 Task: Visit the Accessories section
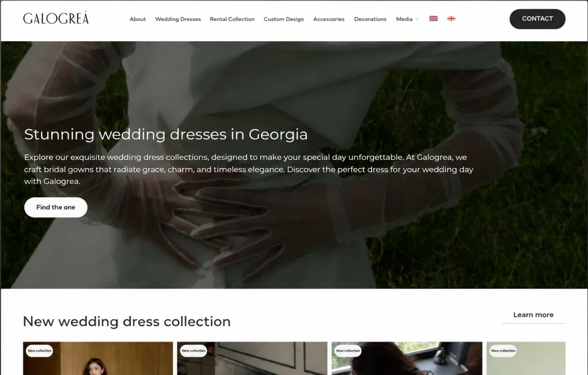tap(329, 19)
